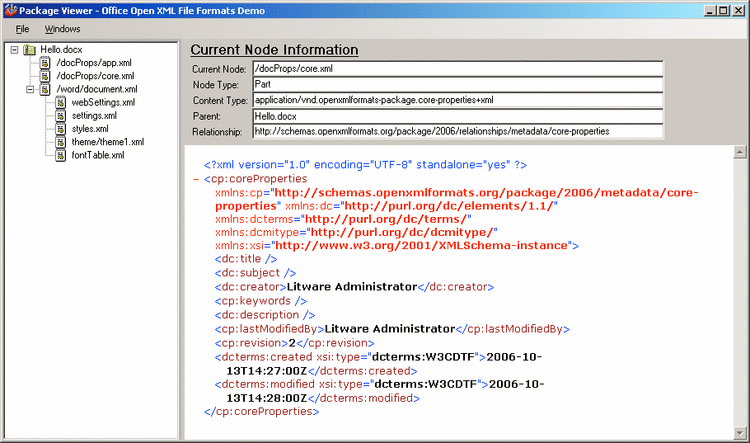Click the Current Node field

[458, 69]
